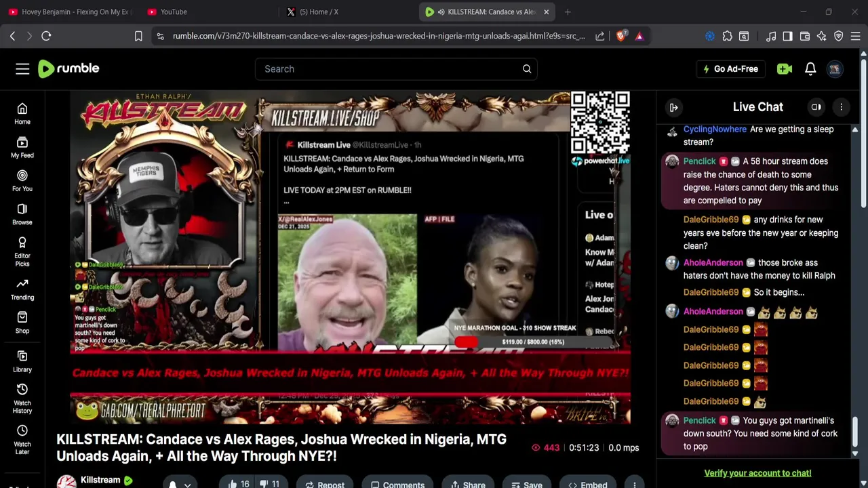Click the blue aperture extension icon
868x488 pixels.
point(710,36)
